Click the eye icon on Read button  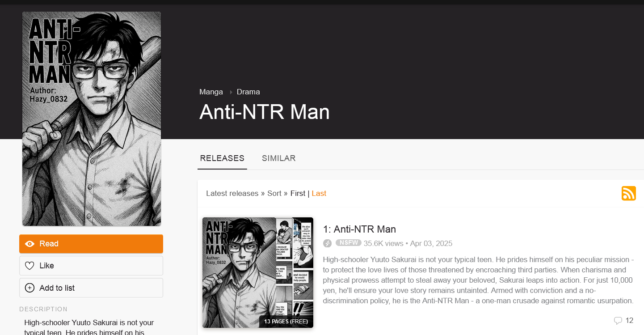click(30, 244)
